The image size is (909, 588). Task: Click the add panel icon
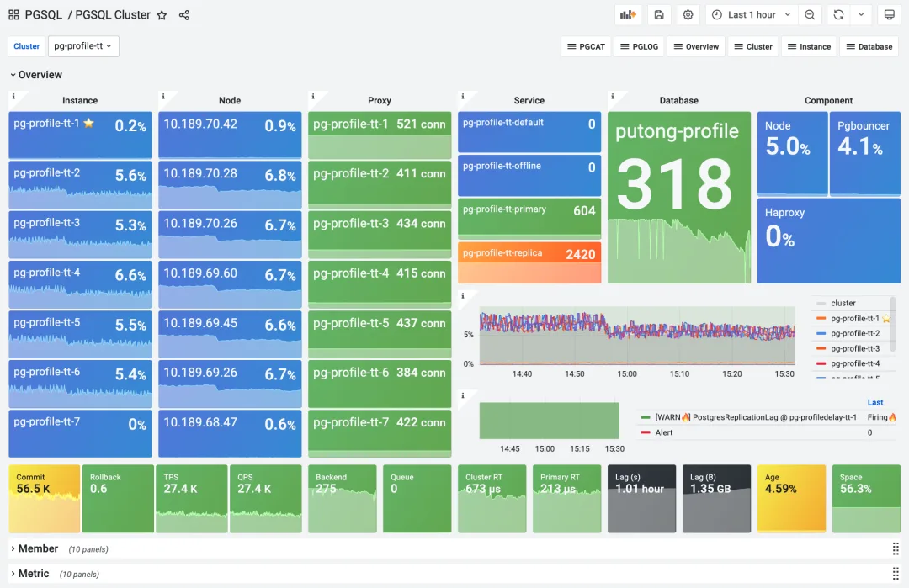(x=628, y=15)
